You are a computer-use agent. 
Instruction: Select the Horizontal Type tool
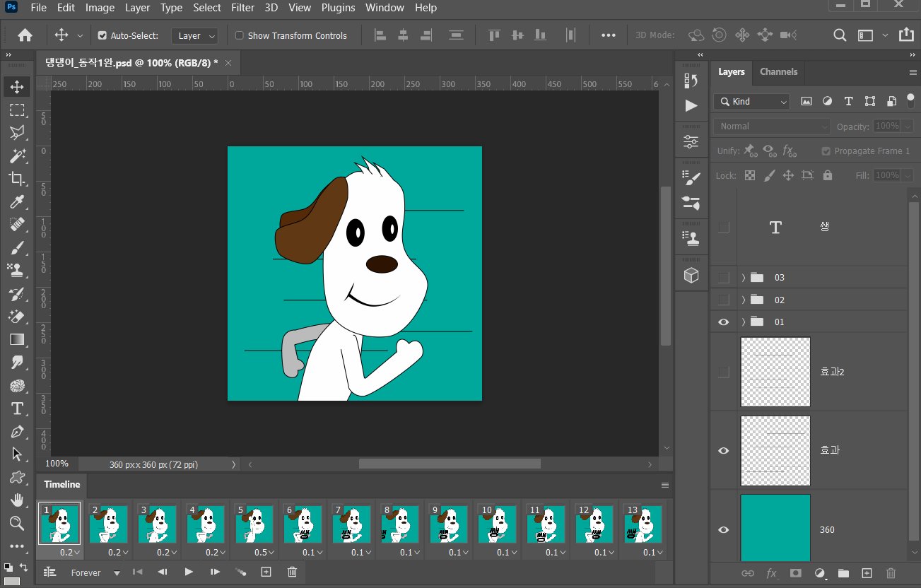point(17,408)
